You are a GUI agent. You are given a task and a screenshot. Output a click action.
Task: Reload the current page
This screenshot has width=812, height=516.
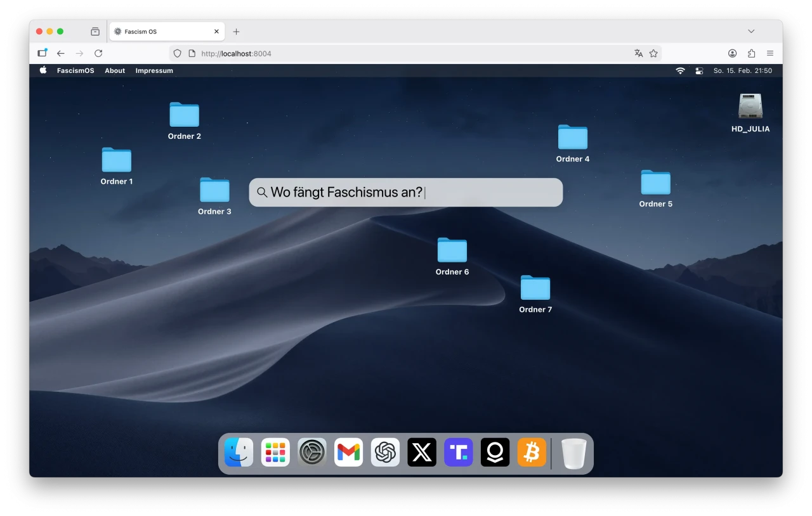(98, 53)
